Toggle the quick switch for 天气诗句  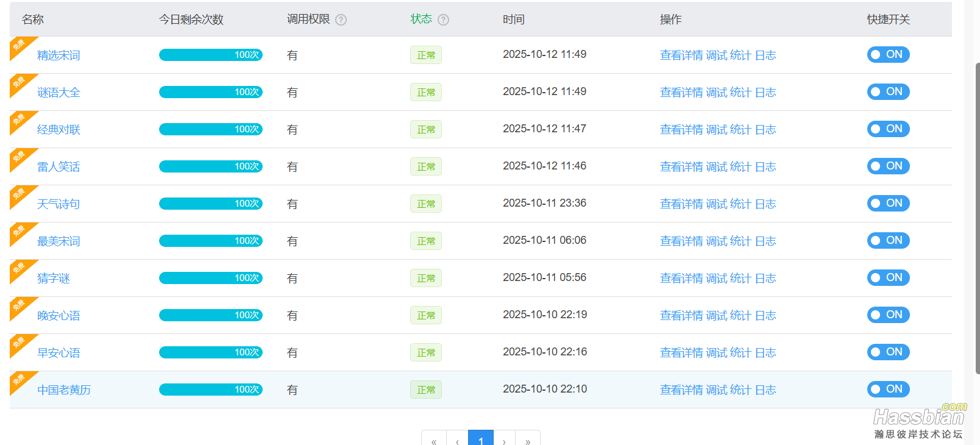[x=888, y=204]
